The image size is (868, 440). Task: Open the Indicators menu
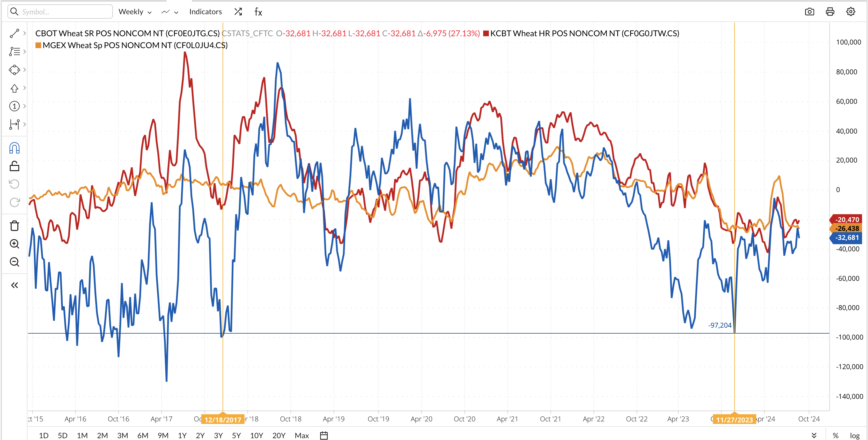[x=205, y=12]
